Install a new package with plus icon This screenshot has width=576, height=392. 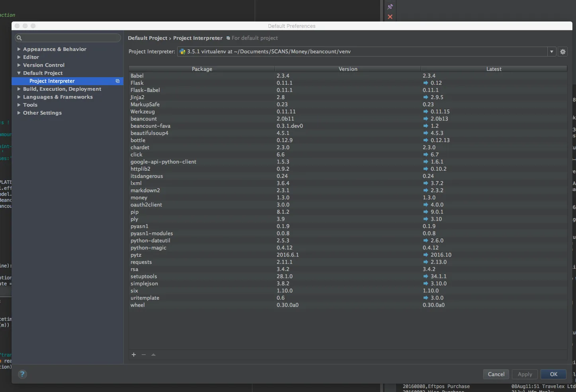pos(134,355)
